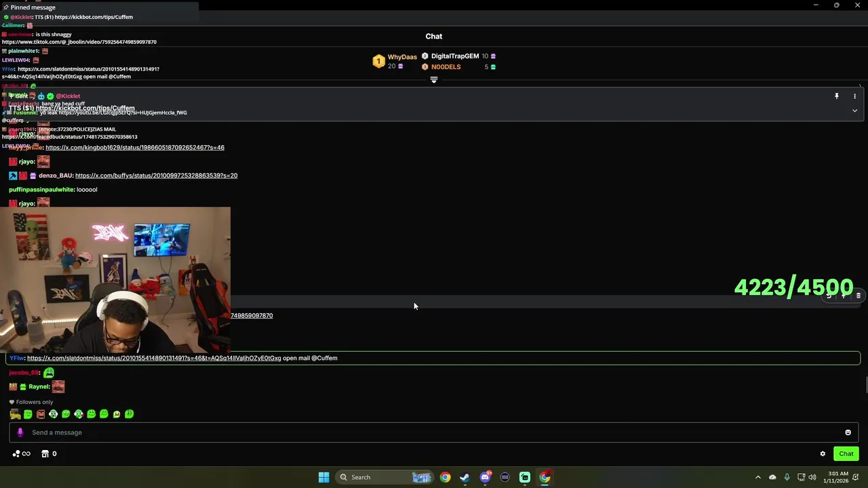Click the OneDrive cloud tray icon
868x488 pixels.
click(772, 477)
